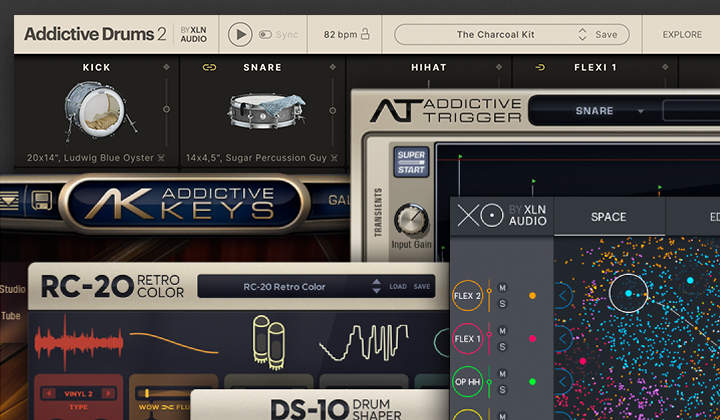Click the 20x14", Ludwig Blue Oyster label

point(90,158)
